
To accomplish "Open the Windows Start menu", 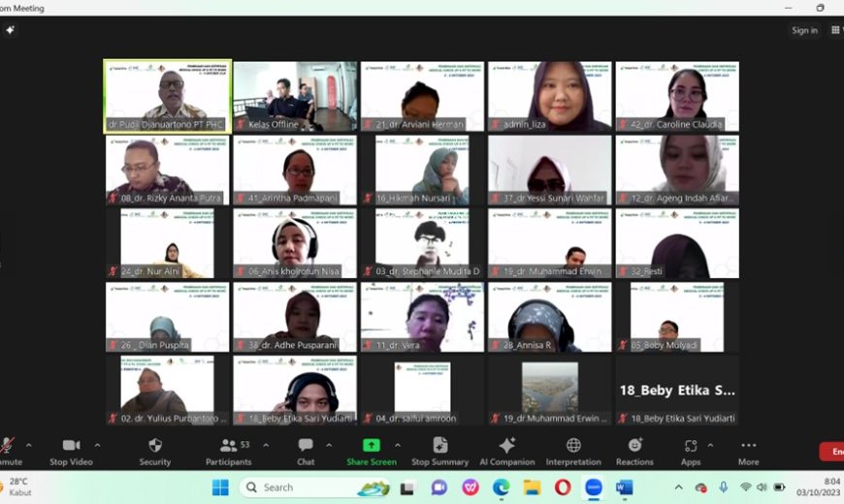I will 220,488.
